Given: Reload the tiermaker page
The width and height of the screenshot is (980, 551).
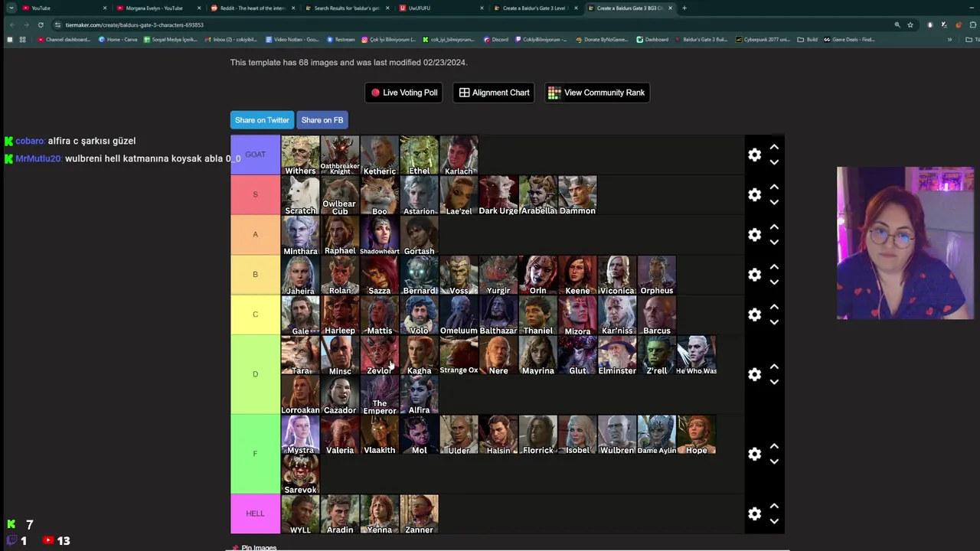Looking at the screenshot, I should coord(41,24).
